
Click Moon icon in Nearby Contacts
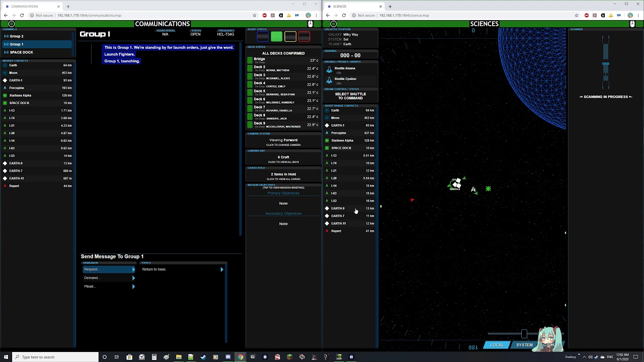(x=5, y=73)
